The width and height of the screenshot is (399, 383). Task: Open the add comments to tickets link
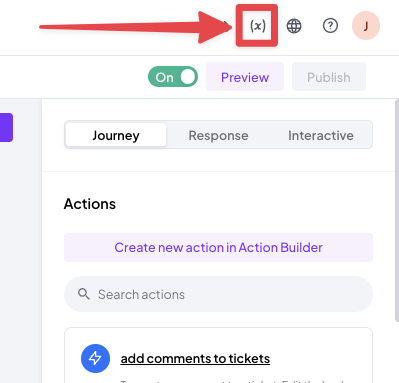[x=195, y=358]
